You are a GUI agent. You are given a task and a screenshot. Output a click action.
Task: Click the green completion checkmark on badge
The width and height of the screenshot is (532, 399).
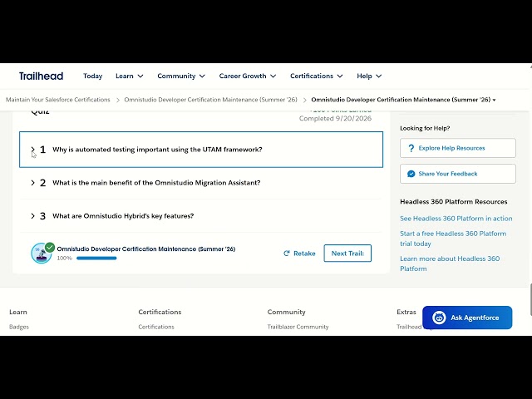coord(50,248)
